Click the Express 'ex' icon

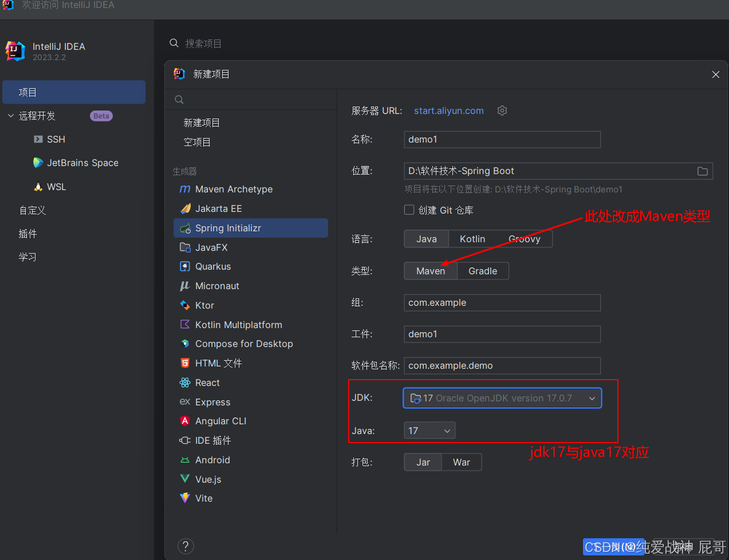click(185, 402)
